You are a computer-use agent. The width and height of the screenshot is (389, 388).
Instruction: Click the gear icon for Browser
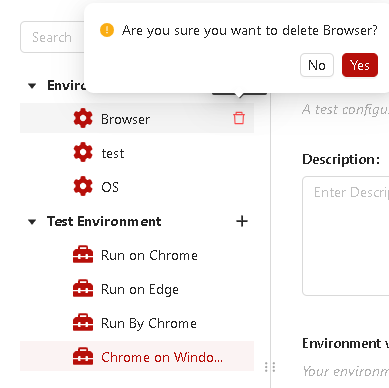pyautogui.click(x=83, y=118)
